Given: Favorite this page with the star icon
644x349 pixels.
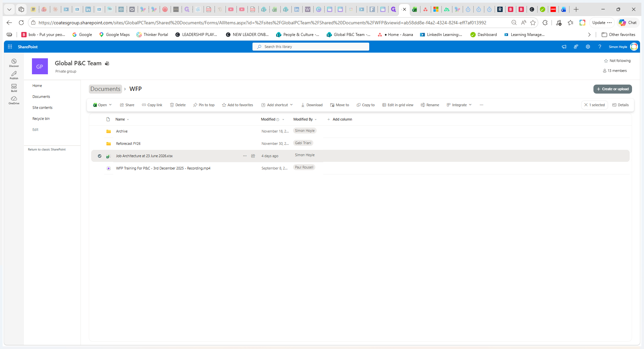Looking at the screenshot, I should point(533,23).
